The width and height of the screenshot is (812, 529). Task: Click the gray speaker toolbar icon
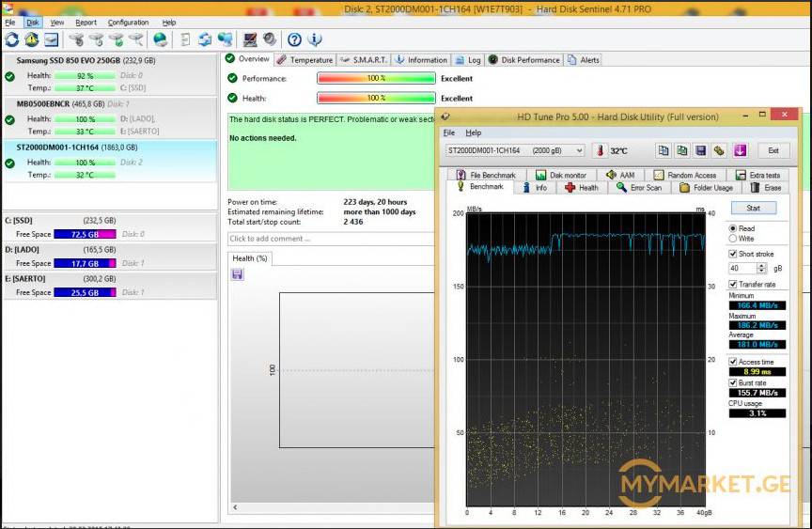coord(270,39)
